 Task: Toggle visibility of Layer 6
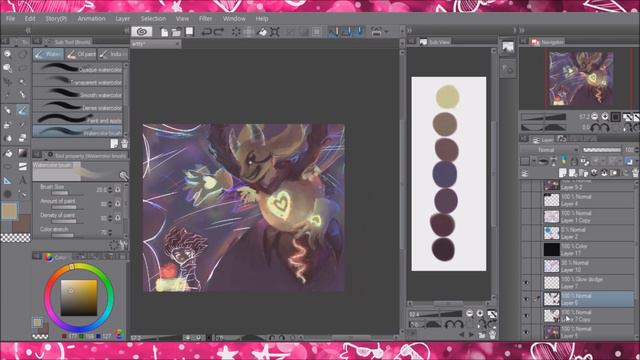tap(526, 299)
